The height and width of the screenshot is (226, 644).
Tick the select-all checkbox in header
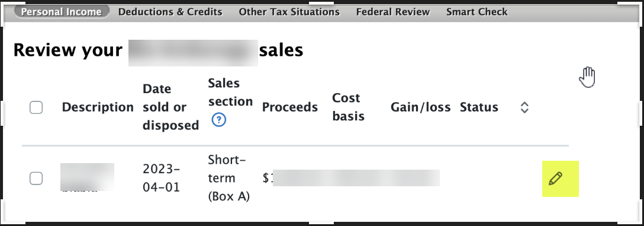(36, 108)
